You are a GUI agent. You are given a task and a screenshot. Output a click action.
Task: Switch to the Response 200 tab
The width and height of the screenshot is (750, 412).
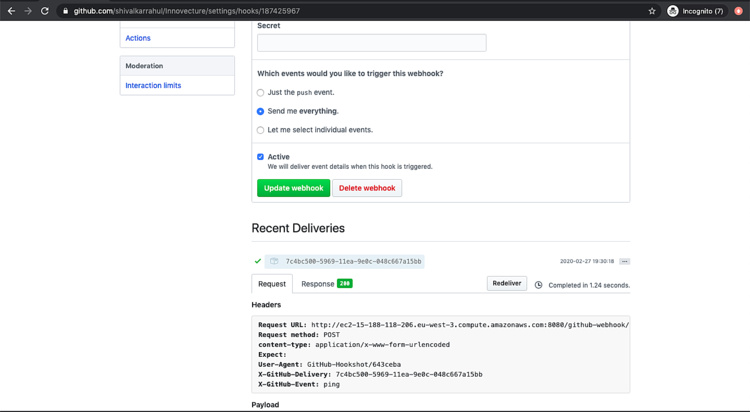(326, 283)
